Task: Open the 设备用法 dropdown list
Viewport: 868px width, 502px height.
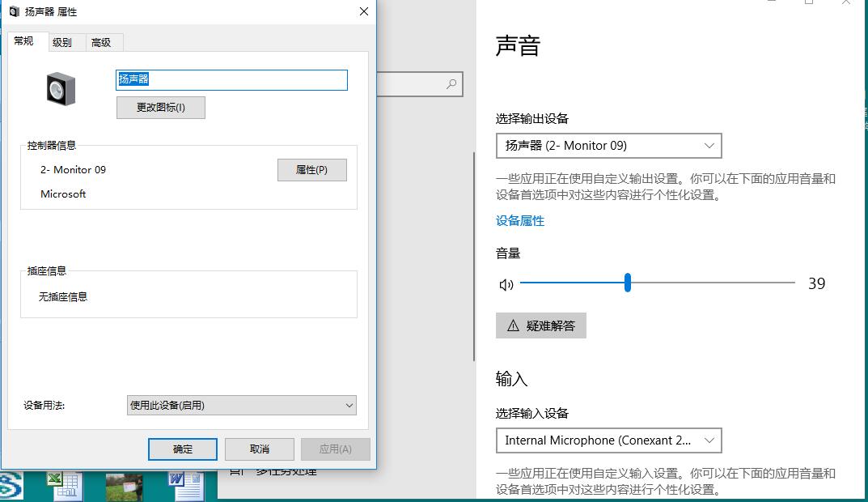Action: [241, 406]
